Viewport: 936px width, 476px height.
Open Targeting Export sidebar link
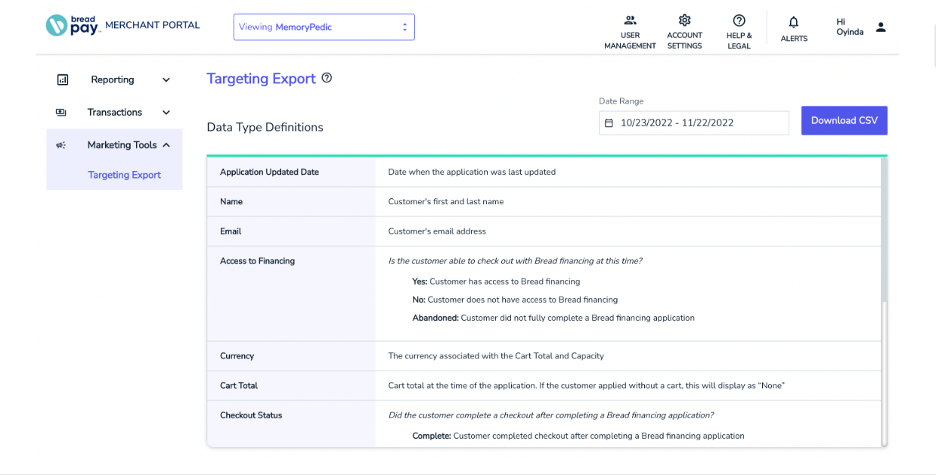(124, 175)
